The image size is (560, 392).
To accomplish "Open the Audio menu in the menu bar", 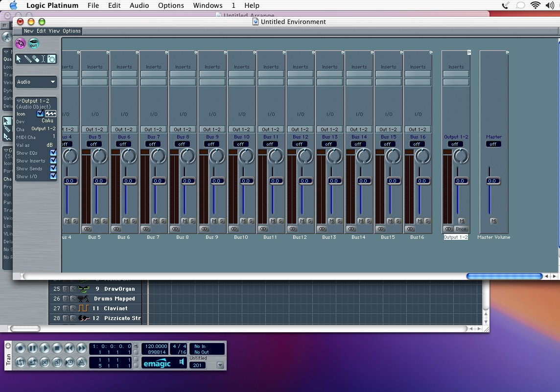I will click(x=140, y=5).
